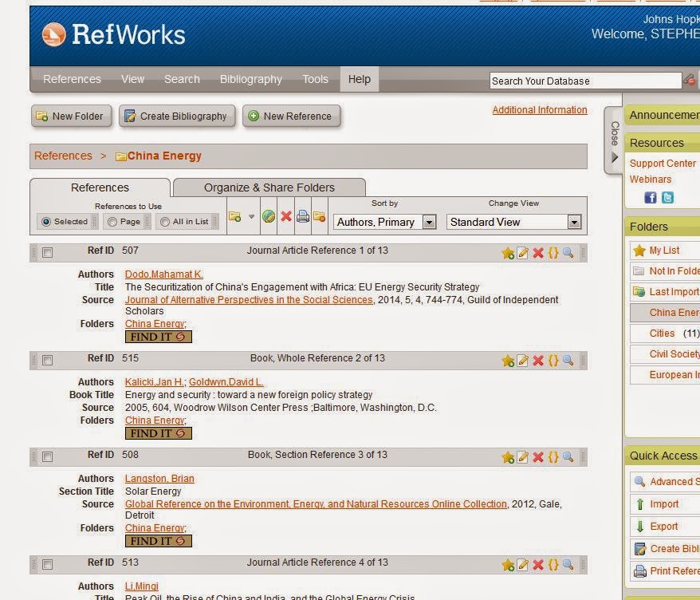Check the box for Ref ID 508

tap(47, 456)
